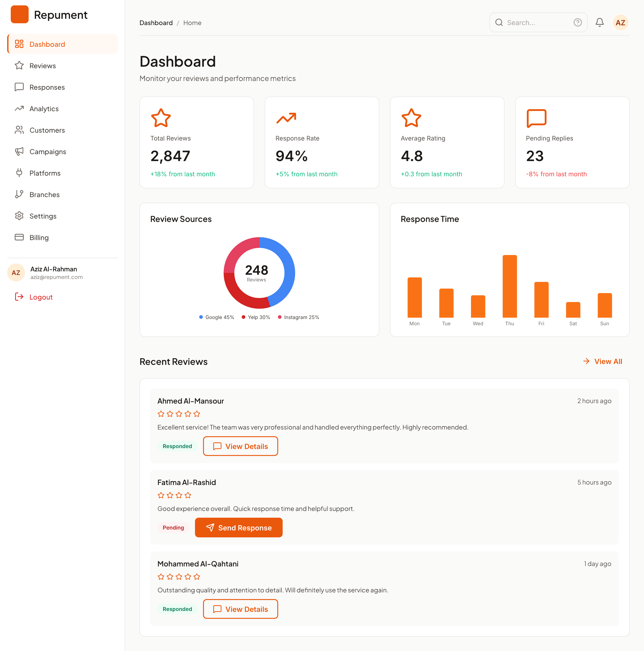
Task: Click the Customers people icon
Action: coord(19,130)
